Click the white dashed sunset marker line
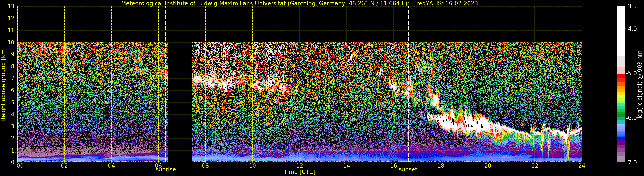This screenshot has width=644, height=176. 408,84
